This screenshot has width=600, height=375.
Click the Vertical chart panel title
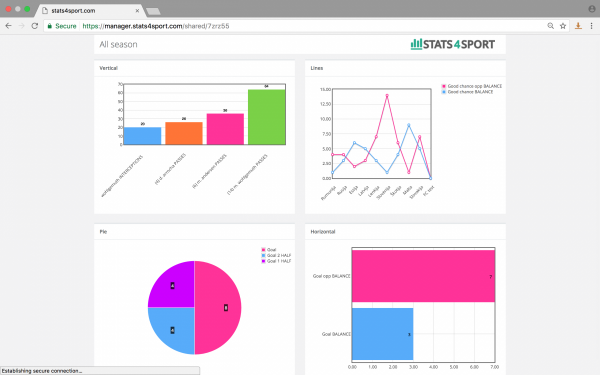(x=108, y=68)
